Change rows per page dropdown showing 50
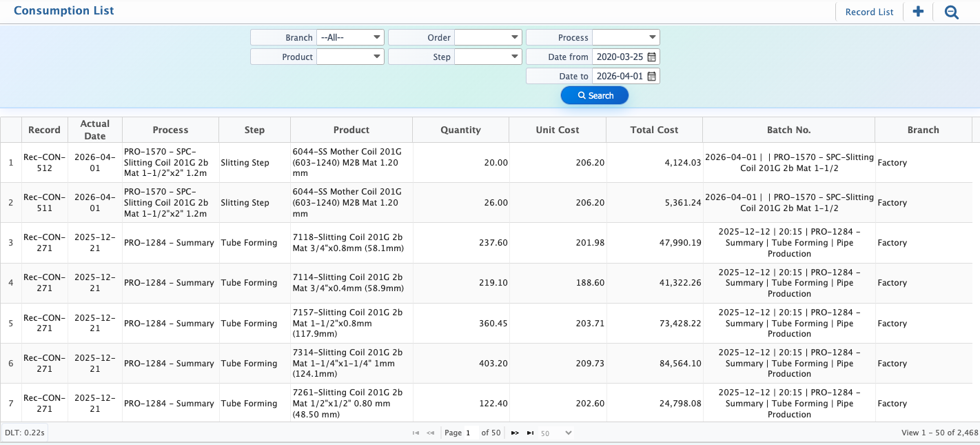 point(556,433)
